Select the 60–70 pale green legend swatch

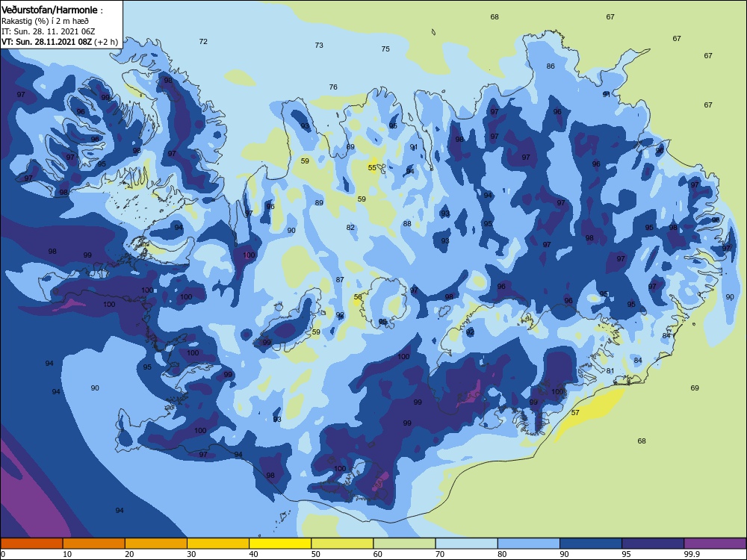pyautogui.click(x=404, y=544)
